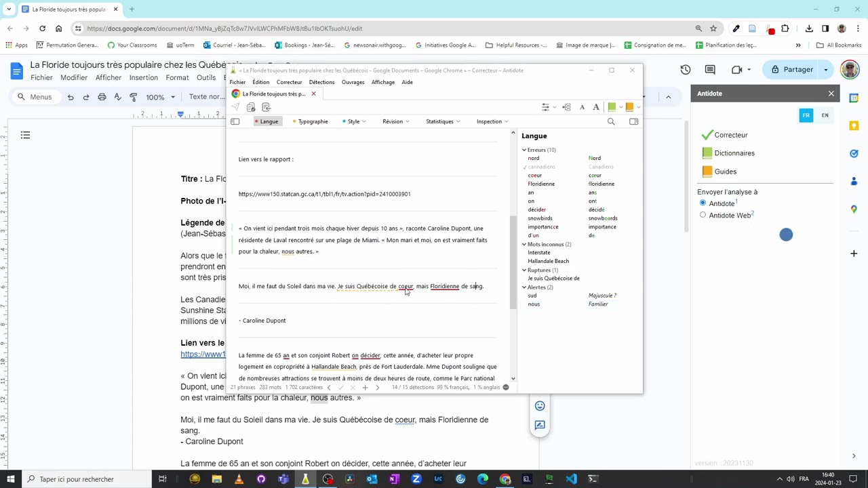This screenshot has height=488, width=868.
Task: Increase text size with large A icon
Action: tap(596, 107)
